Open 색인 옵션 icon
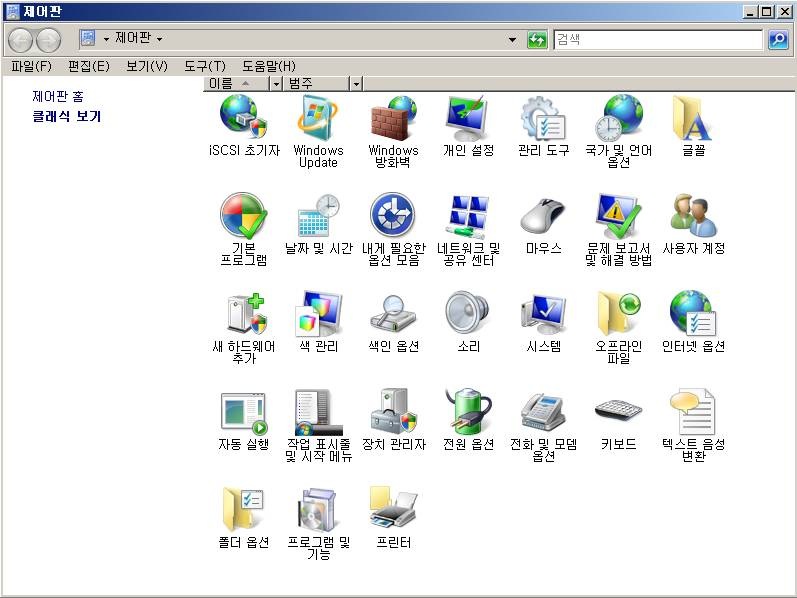Screen dimensions: 797x598 click(393, 313)
